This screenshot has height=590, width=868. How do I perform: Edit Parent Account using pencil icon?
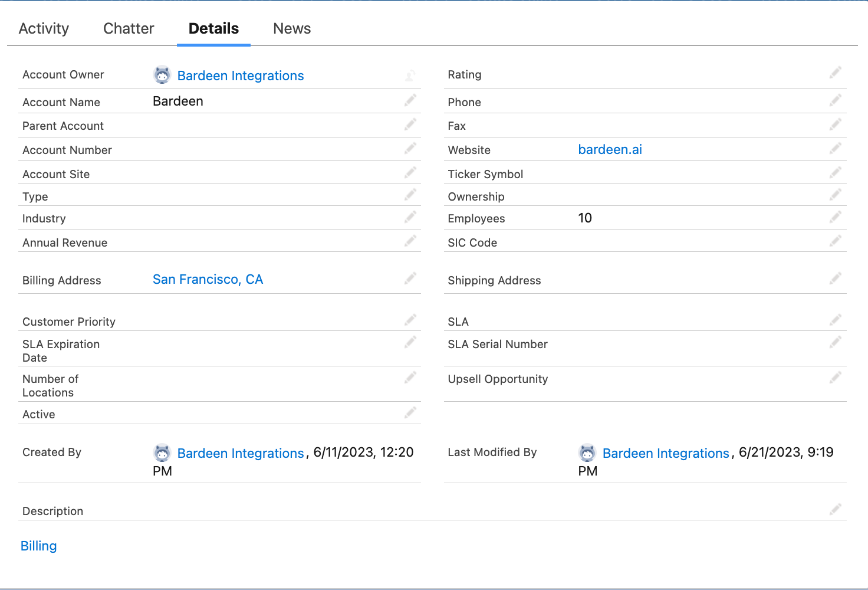point(410,124)
